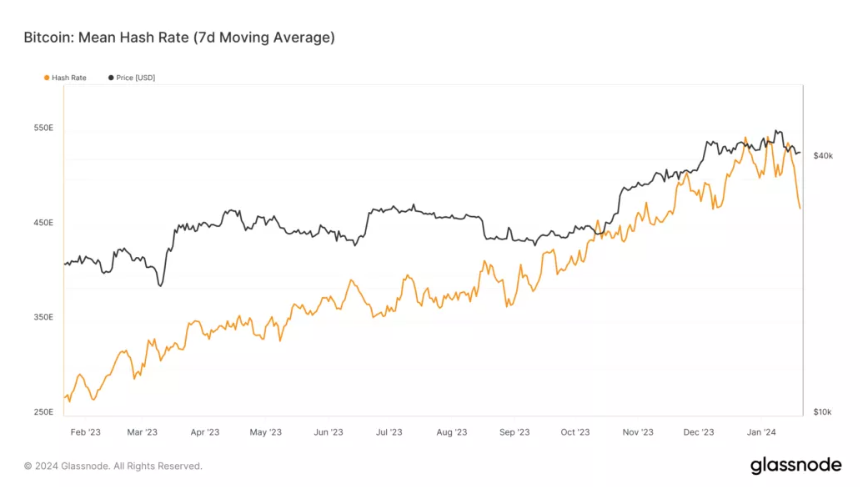The image size is (868, 494).
Task: Select the Feb '23 x-axis label
Action: click(84, 432)
